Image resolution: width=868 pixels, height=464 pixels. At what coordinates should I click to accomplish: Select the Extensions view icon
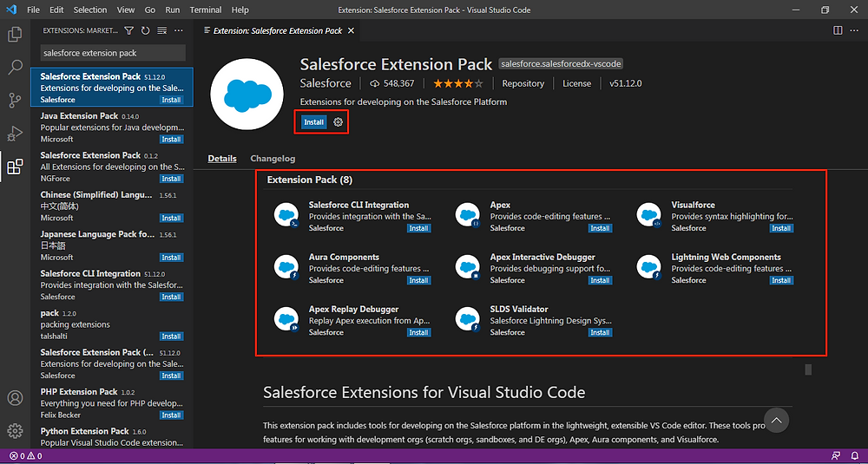tap(15, 167)
